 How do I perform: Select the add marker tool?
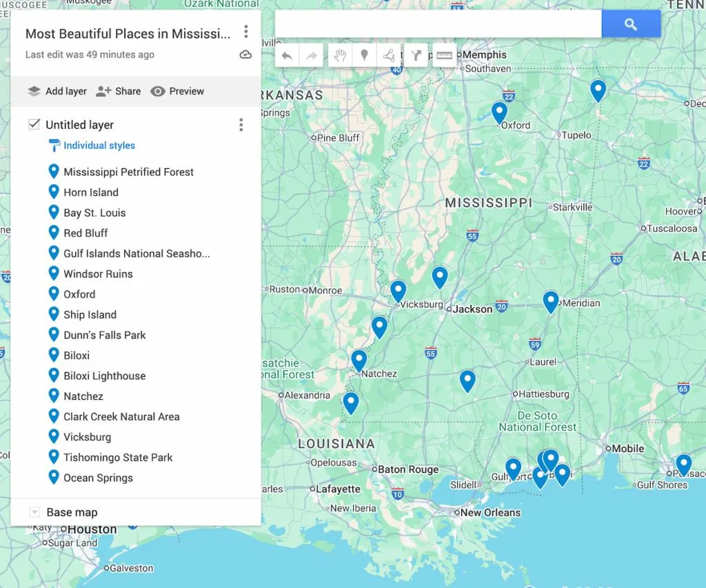364,56
